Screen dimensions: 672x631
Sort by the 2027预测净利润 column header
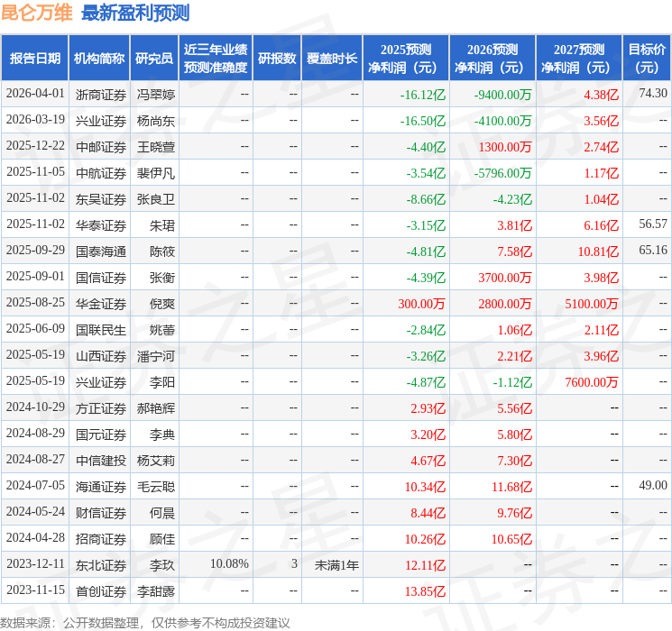579,58
